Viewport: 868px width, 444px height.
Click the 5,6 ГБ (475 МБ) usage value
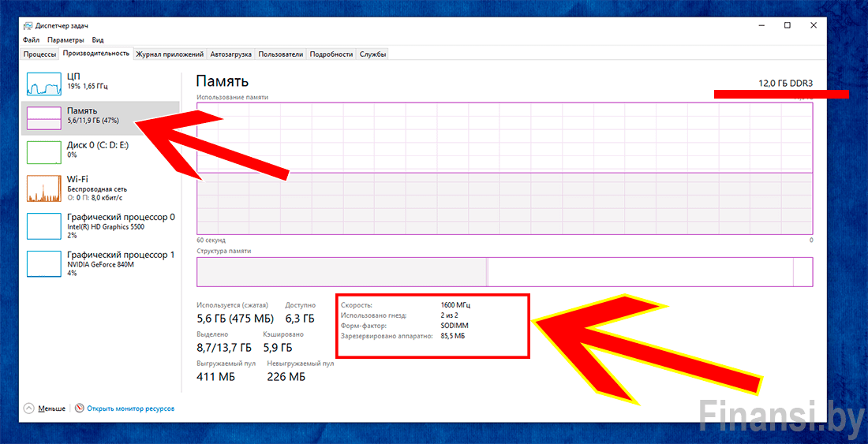[x=235, y=319]
